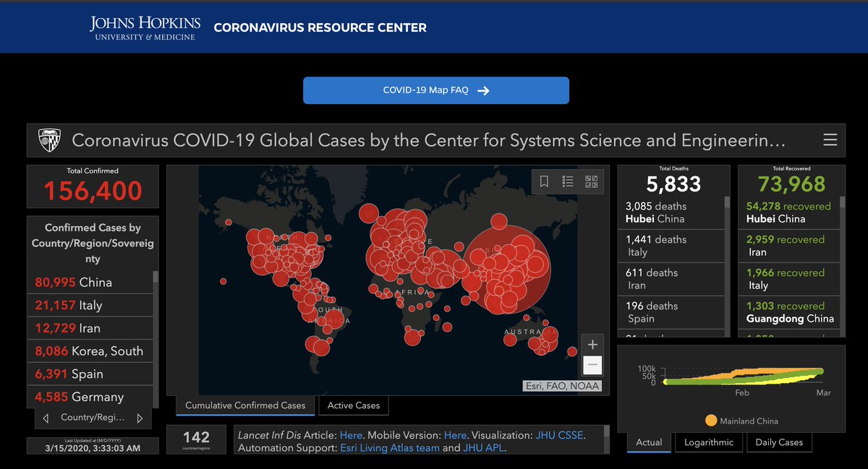Switch to Active Cases tab
This screenshot has height=469, width=868.
(x=354, y=405)
